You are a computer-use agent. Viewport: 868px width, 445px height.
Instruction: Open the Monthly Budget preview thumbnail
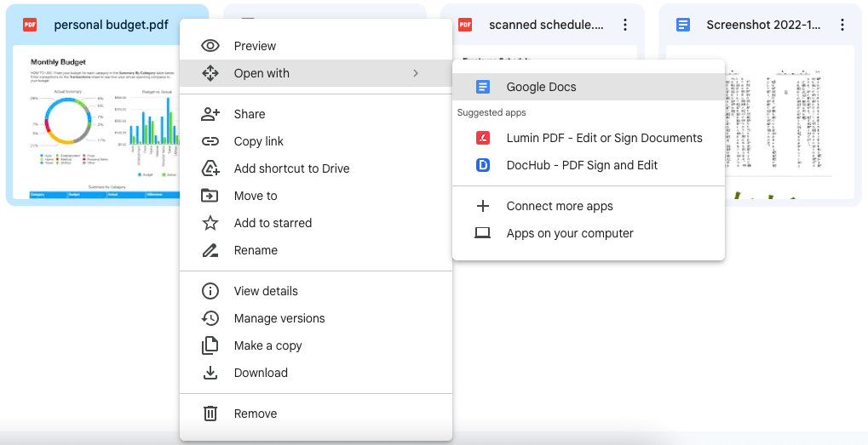[97, 123]
